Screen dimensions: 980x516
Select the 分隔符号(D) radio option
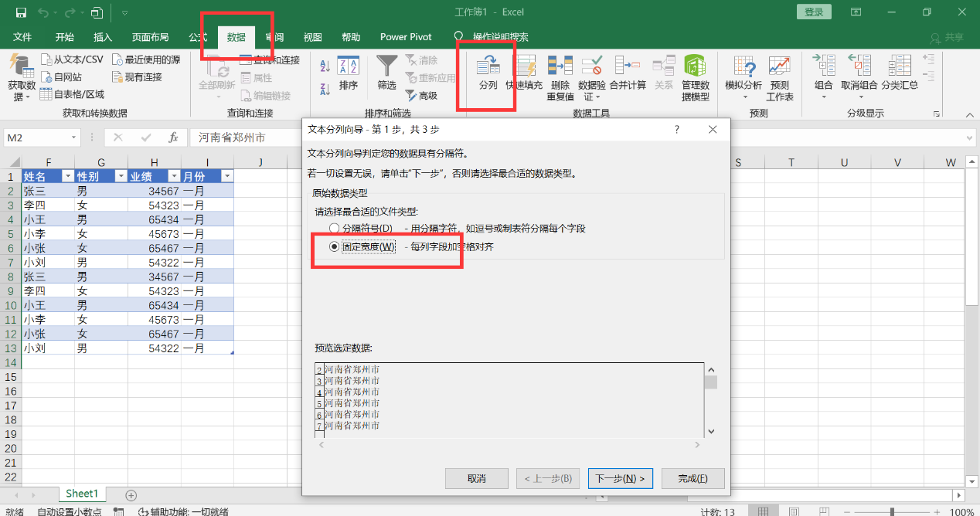coord(335,229)
